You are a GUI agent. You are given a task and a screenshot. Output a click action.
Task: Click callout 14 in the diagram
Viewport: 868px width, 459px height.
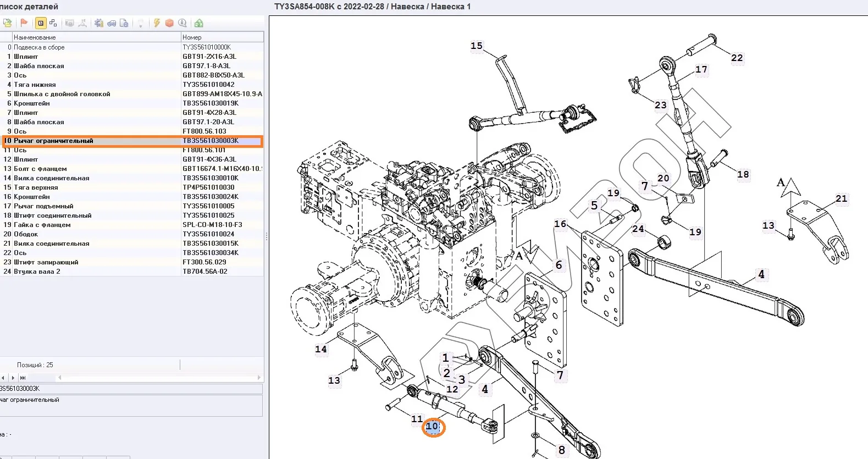click(320, 349)
